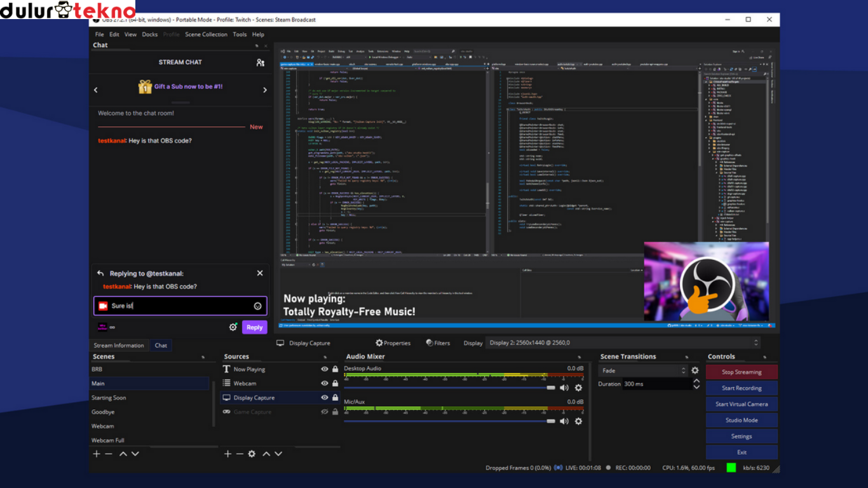This screenshot has width=868, height=488.
Task: Remove the selected scene with minus icon
Action: pyautogui.click(x=109, y=454)
